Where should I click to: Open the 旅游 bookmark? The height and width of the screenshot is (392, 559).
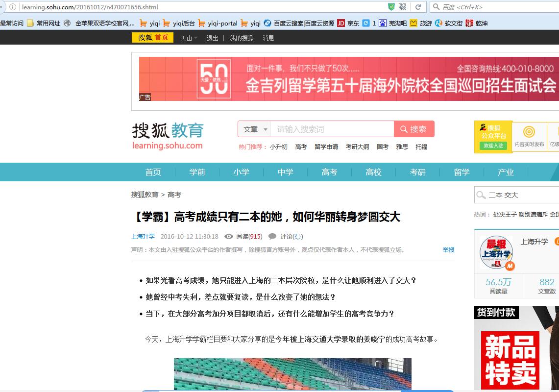coord(421,23)
